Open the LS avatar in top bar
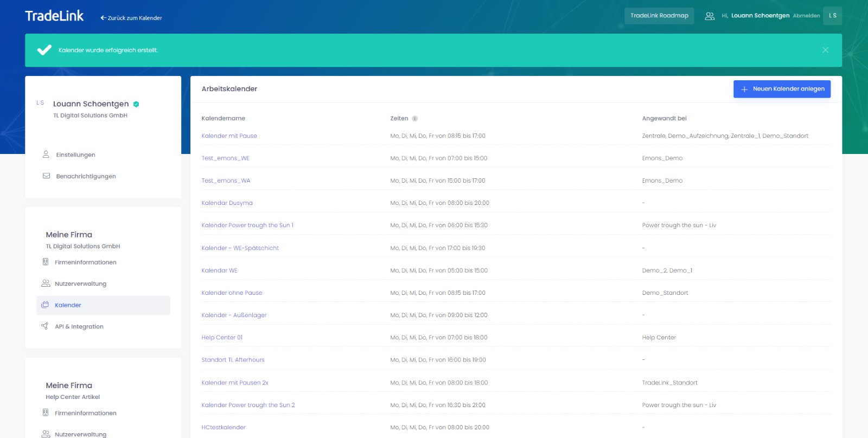The width and height of the screenshot is (868, 438). pyautogui.click(x=832, y=16)
